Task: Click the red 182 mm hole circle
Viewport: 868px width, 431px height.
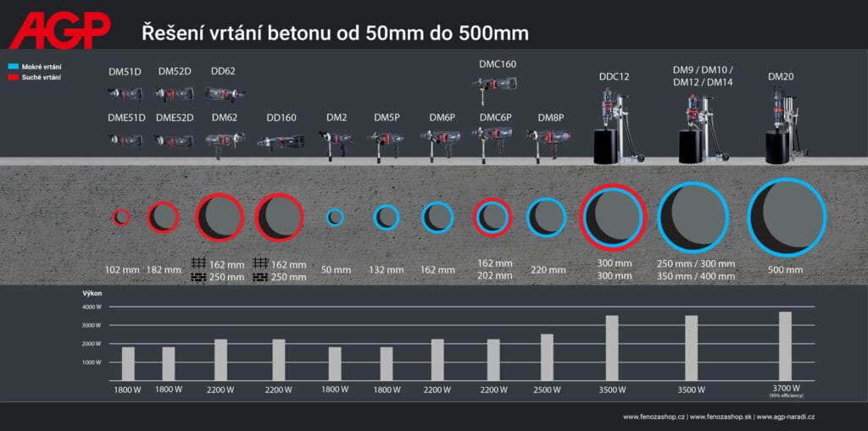Action: coord(163,217)
